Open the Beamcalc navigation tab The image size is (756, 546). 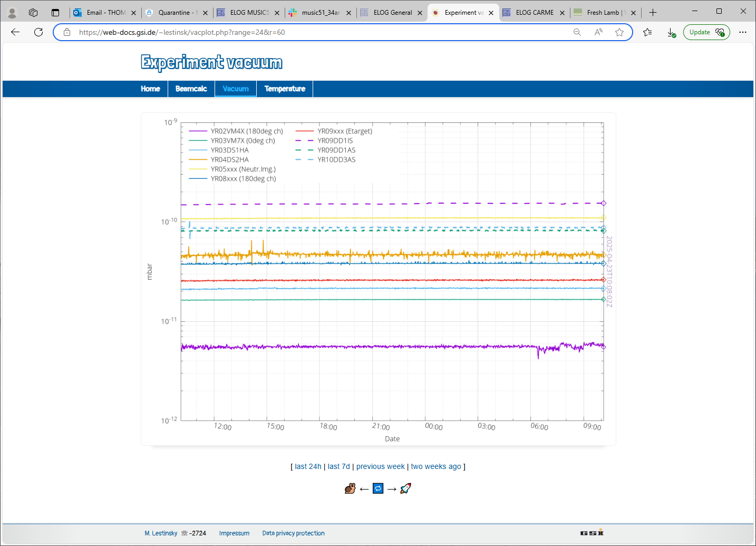pos(191,89)
